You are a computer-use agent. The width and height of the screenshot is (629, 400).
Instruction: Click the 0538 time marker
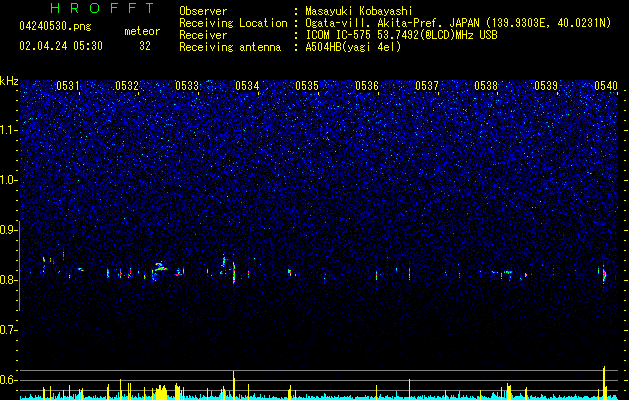click(x=486, y=86)
